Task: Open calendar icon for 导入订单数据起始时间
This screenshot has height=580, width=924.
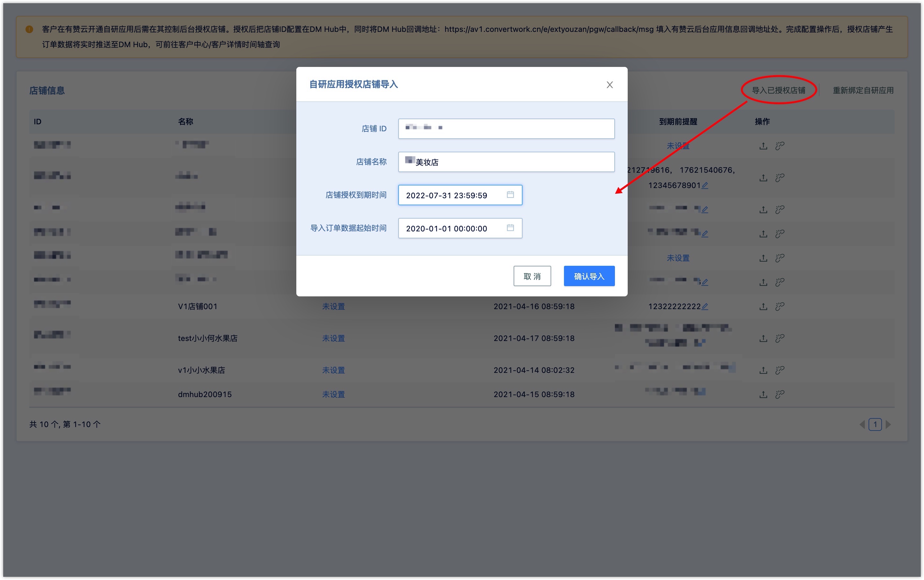Action: [x=510, y=228]
